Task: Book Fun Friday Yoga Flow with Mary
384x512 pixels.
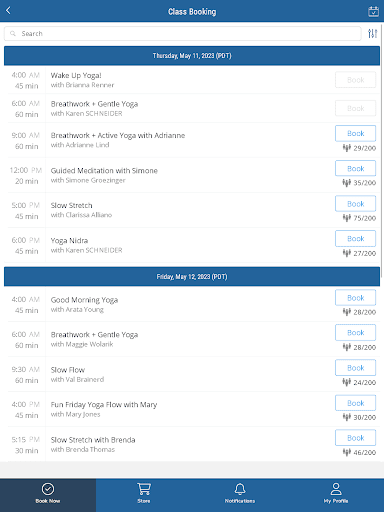Action: tap(355, 403)
